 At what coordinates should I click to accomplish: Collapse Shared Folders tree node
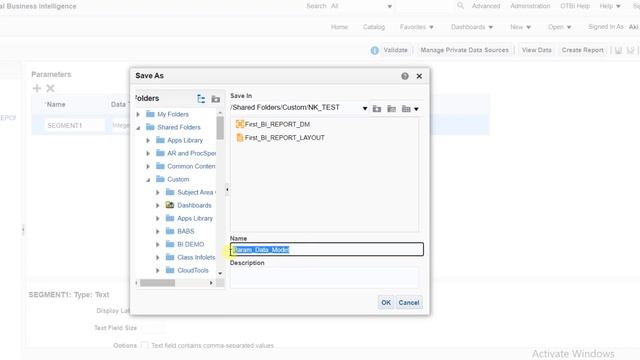coord(138,127)
